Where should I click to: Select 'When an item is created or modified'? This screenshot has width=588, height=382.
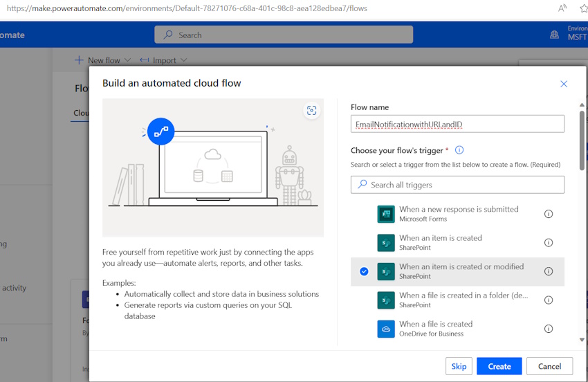[457, 272]
